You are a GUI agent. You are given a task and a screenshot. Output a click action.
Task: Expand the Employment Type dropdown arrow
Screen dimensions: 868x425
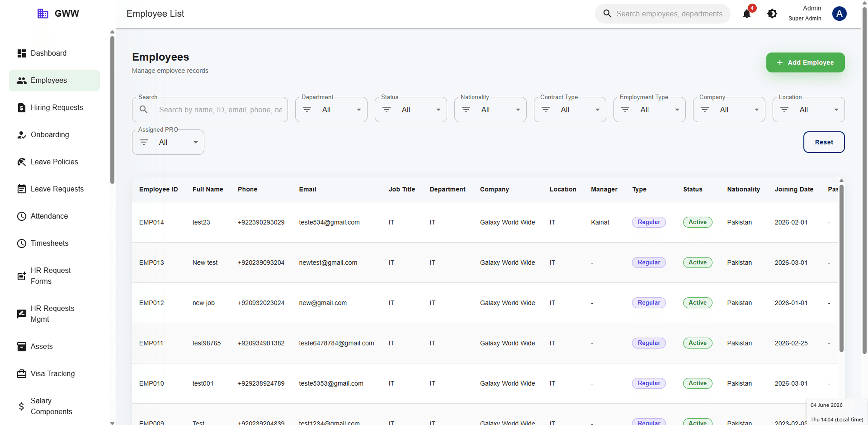[x=677, y=110]
